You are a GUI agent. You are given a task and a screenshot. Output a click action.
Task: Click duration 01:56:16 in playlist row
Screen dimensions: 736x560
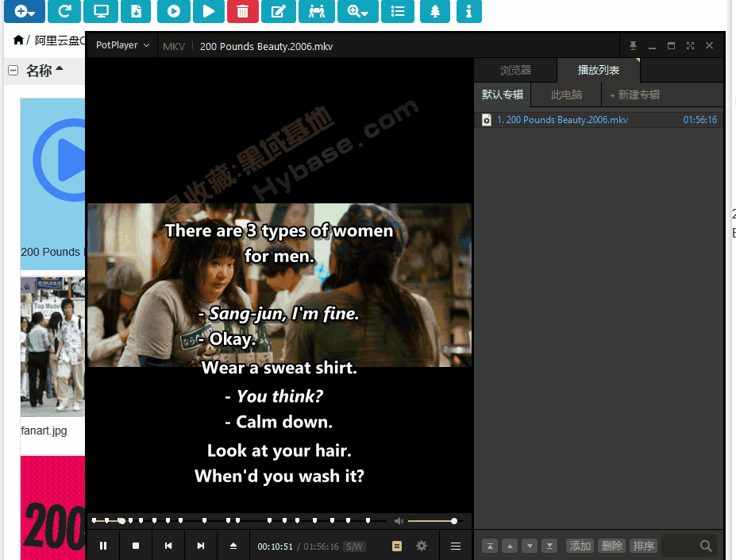pyautogui.click(x=699, y=120)
